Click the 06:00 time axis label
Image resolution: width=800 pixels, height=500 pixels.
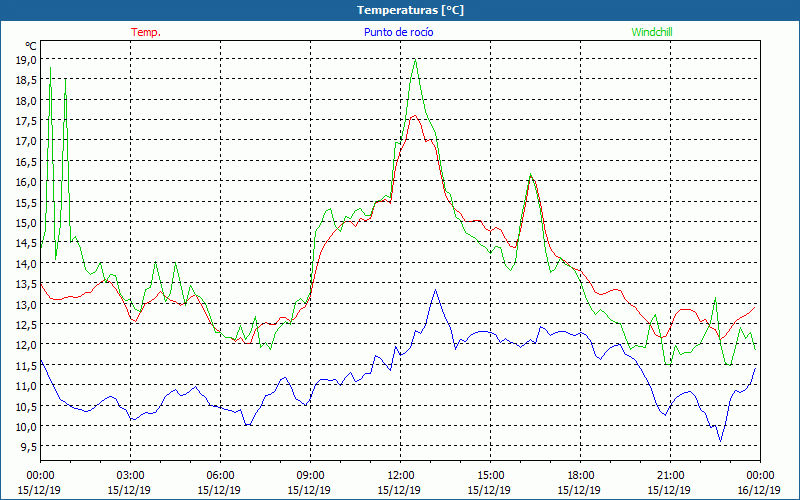tap(220, 475)
